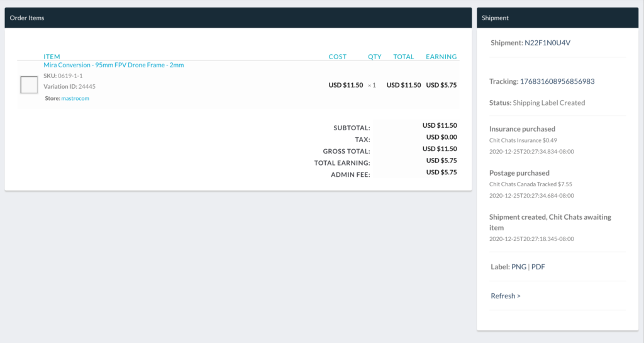The image size is (644, 343).
Task: Click the EARNING column header
Action: [x=441, y=57]
